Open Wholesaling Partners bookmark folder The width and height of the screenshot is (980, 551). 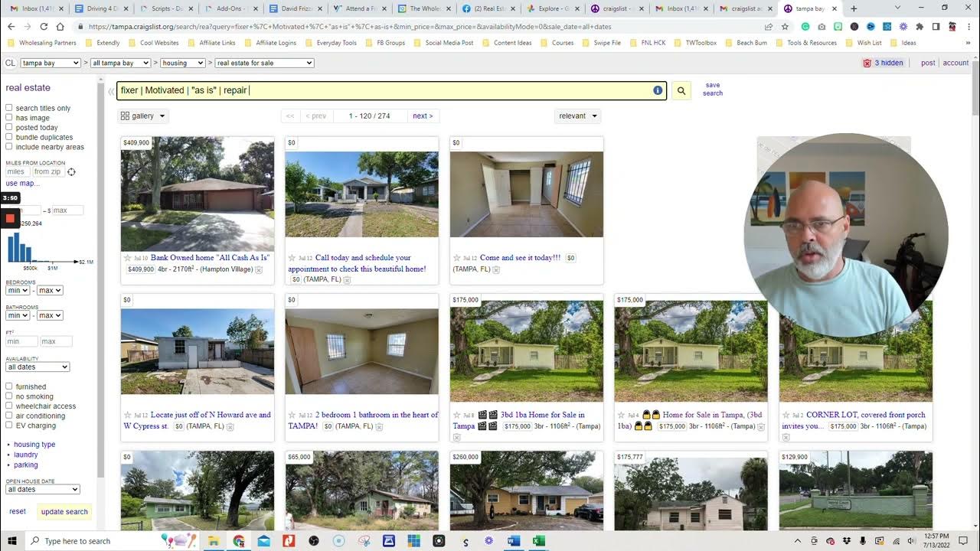42,43
